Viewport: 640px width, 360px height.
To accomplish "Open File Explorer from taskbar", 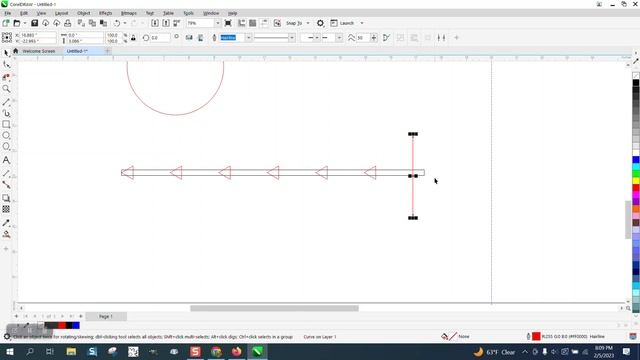I will (x=71, y=351).
